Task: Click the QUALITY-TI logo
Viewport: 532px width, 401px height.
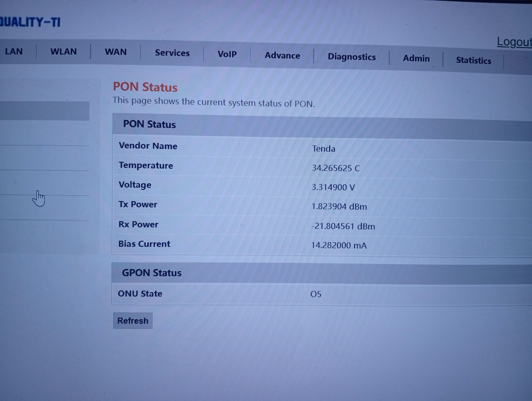Action: (30, 22)
